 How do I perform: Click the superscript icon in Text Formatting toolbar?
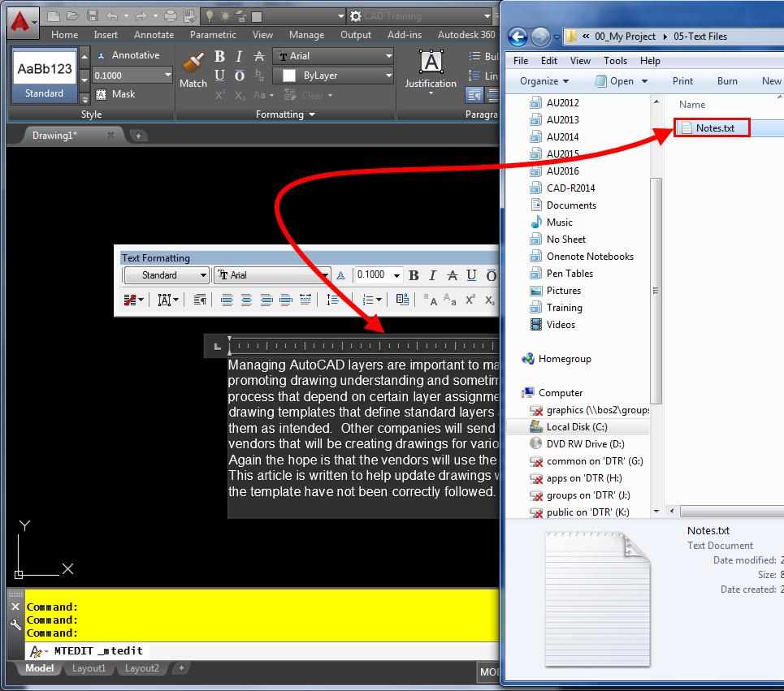470,300
